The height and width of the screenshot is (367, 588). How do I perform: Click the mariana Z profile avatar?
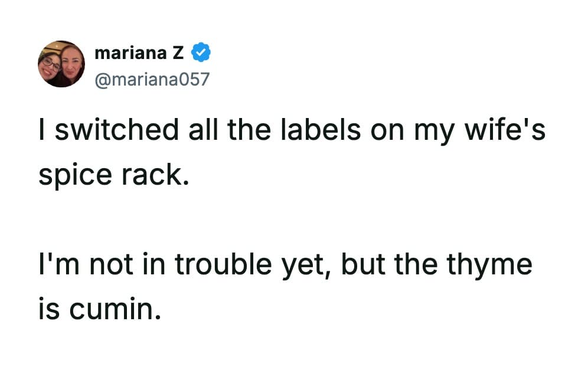[61, 64]
